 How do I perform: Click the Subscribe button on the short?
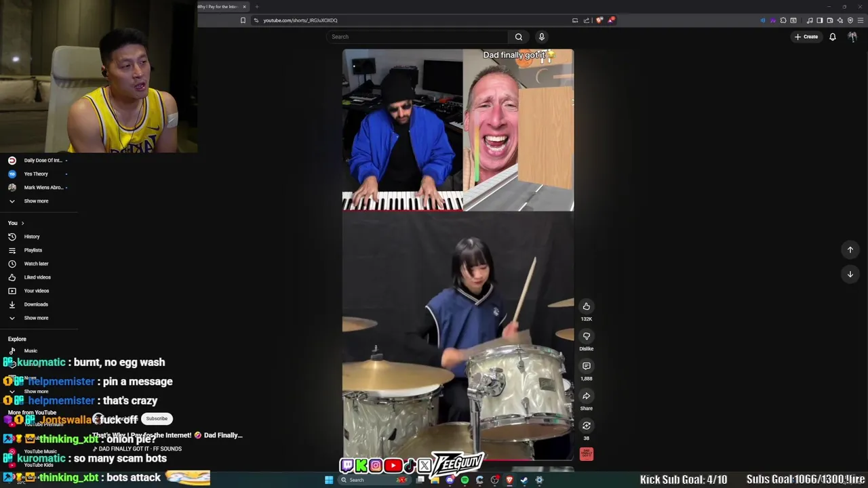click(x=157, y=419)
